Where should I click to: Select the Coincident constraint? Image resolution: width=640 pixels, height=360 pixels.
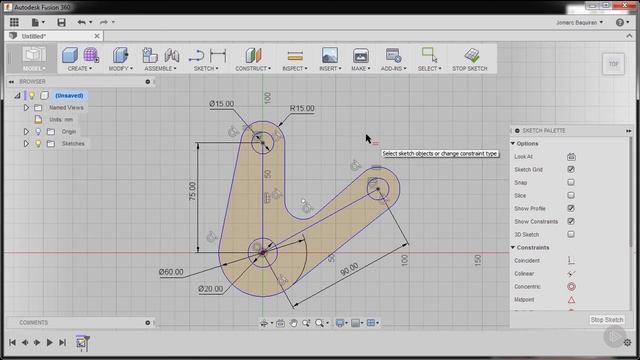[x=571, y=260]
